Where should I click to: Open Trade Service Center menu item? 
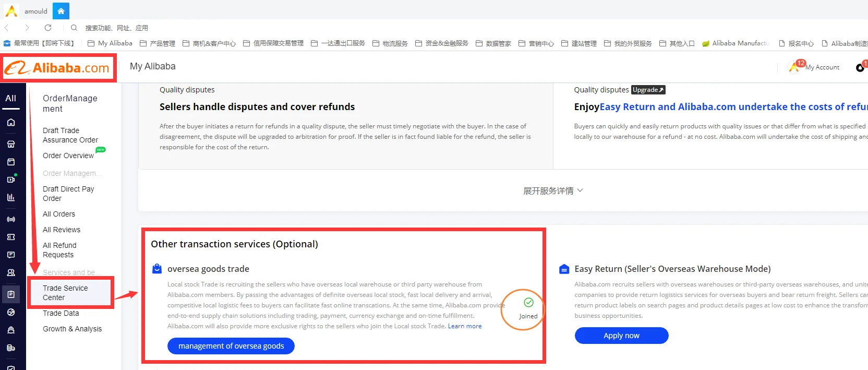65,293
